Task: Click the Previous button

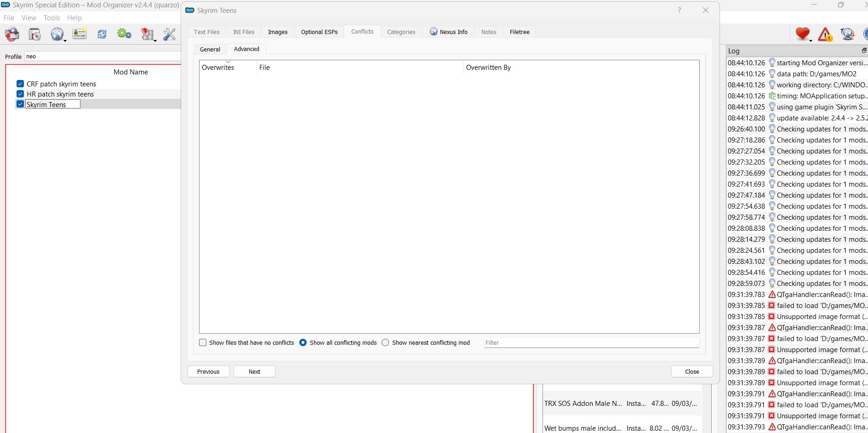Action: click(x=208, y=371)
